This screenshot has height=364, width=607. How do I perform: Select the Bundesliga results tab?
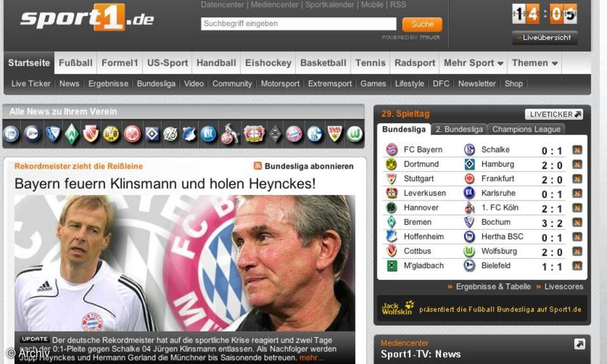coord(404,129)
